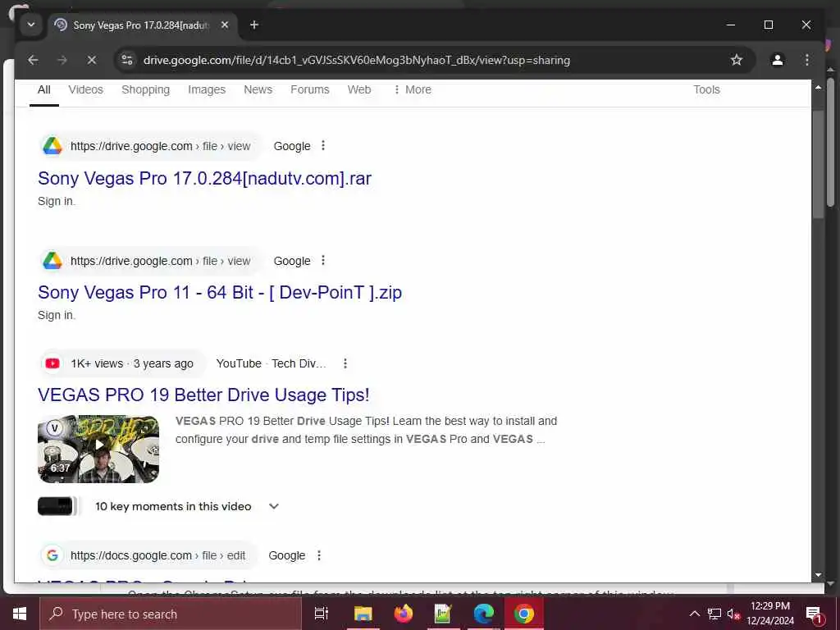
Task: Click the forward navigation arrow
Action: click(x=62, y=60)
